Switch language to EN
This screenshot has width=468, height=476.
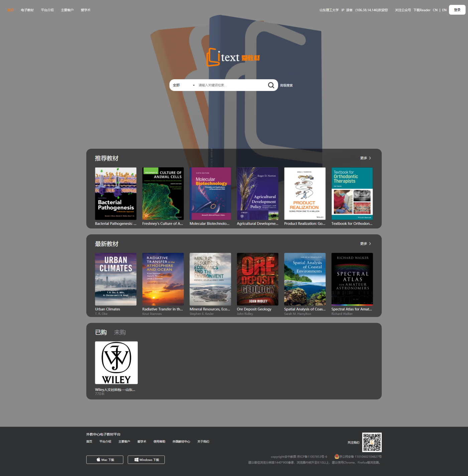point(444,10)
